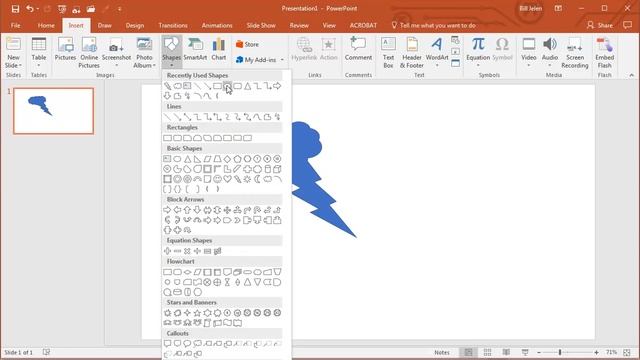This screenshot has width=640, height=360.
Task: Switch to Slide Sorter view
Action: (487, 352)
